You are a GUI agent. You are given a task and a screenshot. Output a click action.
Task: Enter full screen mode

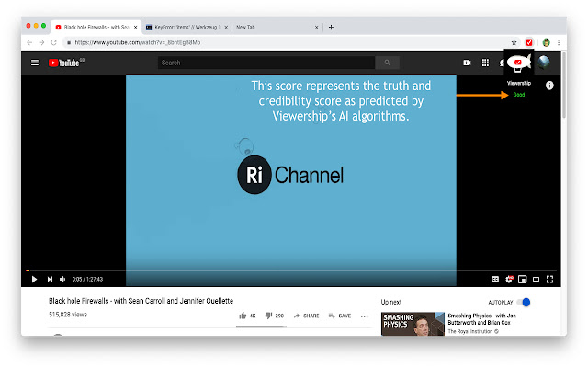click(549, 279)
